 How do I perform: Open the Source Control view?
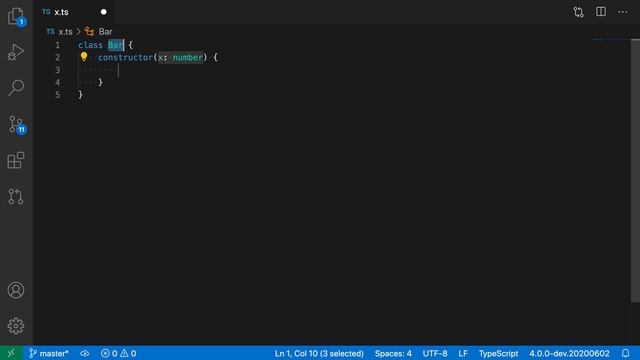coord(16,124)
